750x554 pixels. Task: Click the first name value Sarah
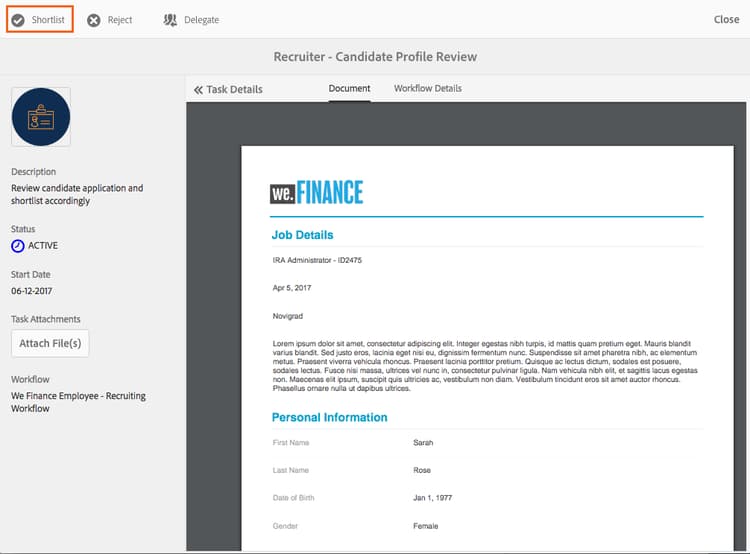pos(423,443)
